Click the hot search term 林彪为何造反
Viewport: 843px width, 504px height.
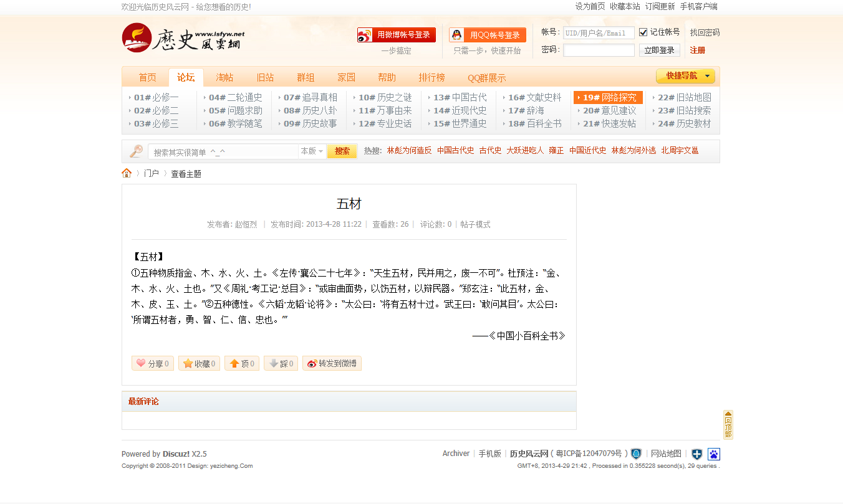[409, 151]
